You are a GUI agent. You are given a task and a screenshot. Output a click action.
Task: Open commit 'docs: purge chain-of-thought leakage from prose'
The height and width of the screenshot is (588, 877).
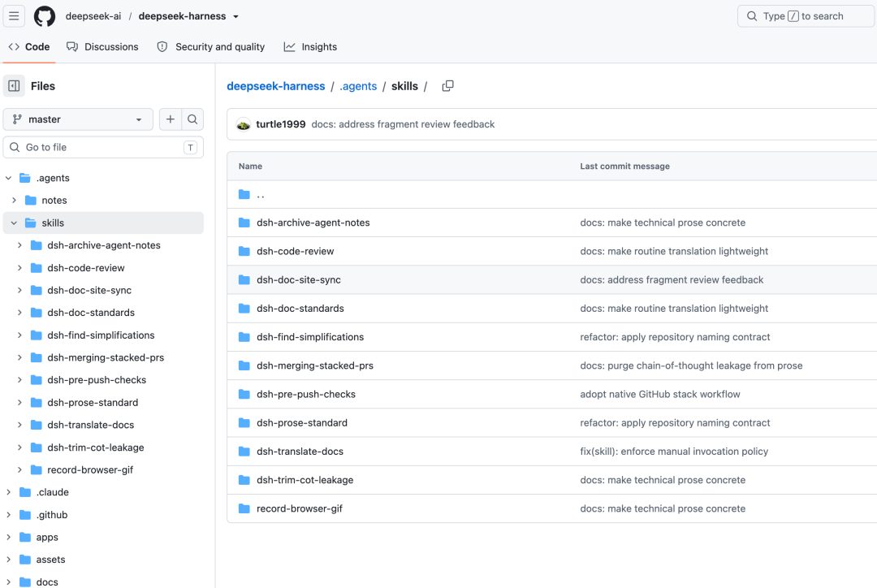[691, 365]
